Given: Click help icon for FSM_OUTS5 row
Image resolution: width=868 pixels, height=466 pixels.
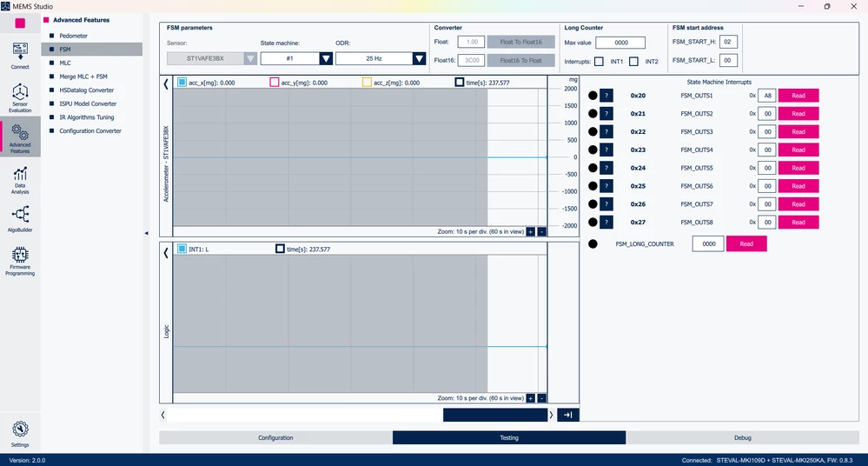Looking at the screenshot, I should tap(606, 168).
